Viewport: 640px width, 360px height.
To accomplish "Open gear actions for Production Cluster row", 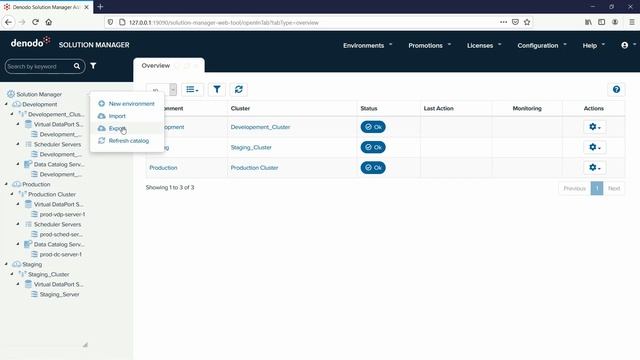I will pos(595,167).
